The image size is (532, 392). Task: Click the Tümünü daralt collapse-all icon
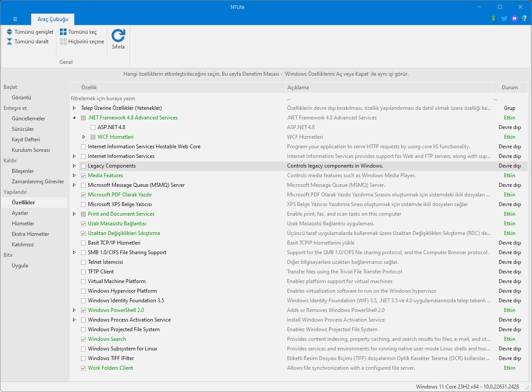[10, 42]
